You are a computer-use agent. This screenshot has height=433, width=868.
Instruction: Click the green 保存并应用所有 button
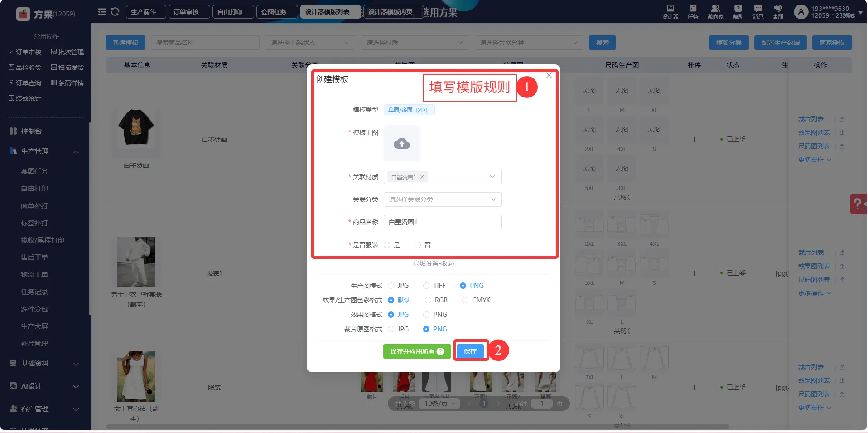[417, 351]
